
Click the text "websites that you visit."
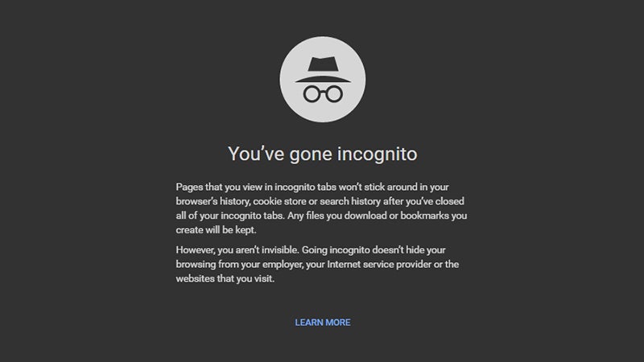pyautogui.click(x=225, y=278)
